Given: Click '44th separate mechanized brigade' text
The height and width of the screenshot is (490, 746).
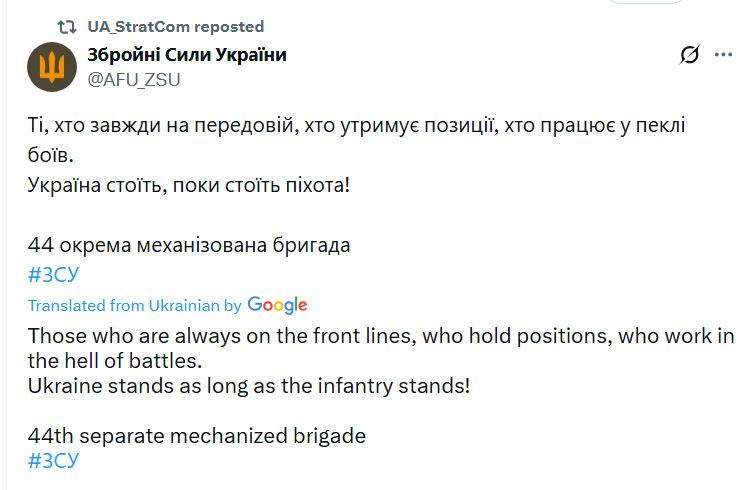Looking at the screenshot, I should (197, 436).
